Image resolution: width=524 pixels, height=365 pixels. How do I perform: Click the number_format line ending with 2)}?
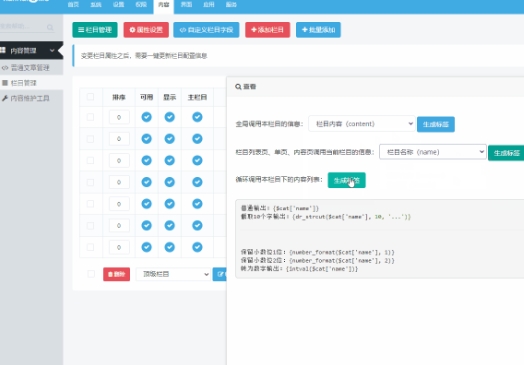pos(317,260)
